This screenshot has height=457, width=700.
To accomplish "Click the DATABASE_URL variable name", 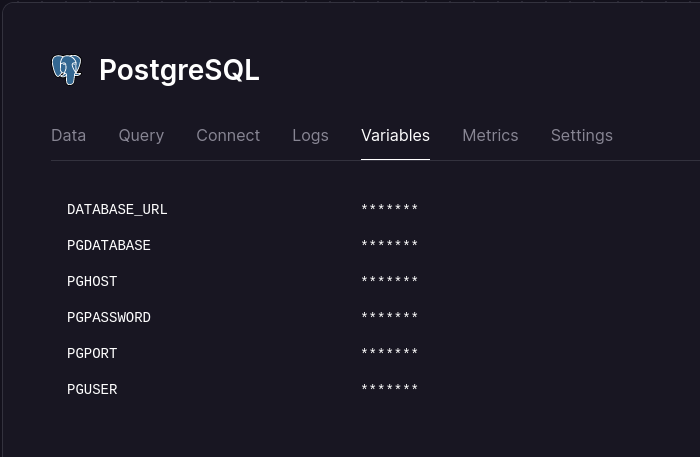I will click(117, 210).
